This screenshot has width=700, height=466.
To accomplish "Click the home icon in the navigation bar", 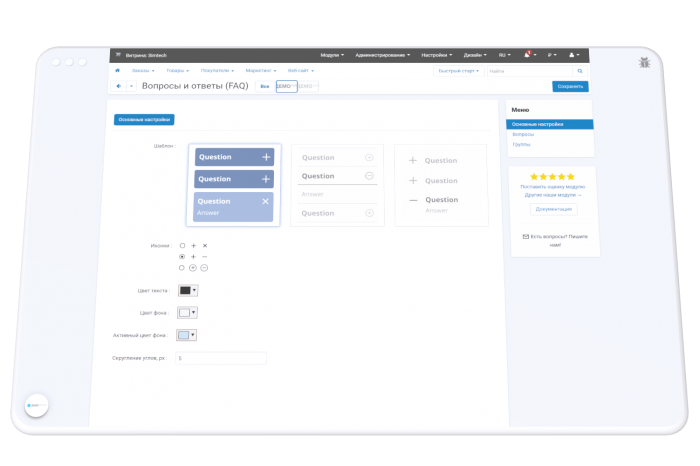I will pyautogui.click(x=117, y=71).
